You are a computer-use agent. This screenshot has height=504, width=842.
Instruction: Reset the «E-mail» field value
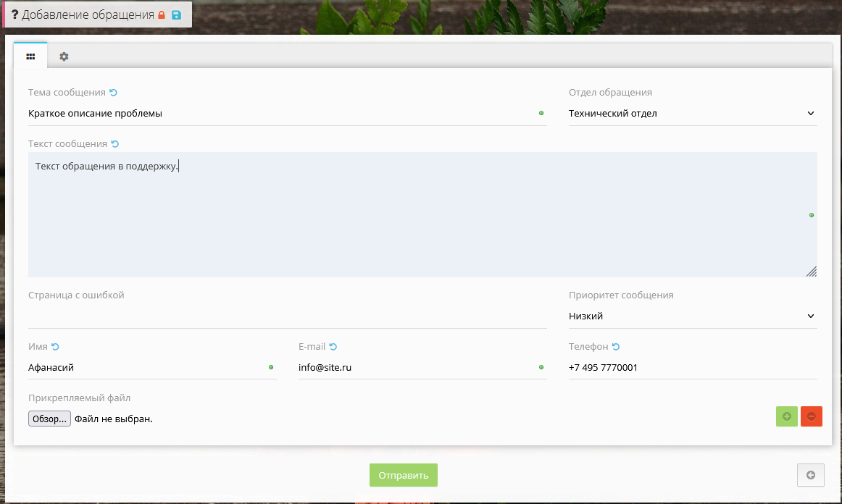pos(334,346)
